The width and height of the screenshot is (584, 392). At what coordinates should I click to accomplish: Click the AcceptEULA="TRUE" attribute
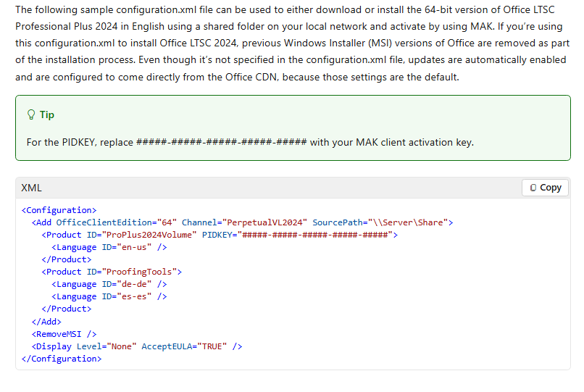(184, 346)
